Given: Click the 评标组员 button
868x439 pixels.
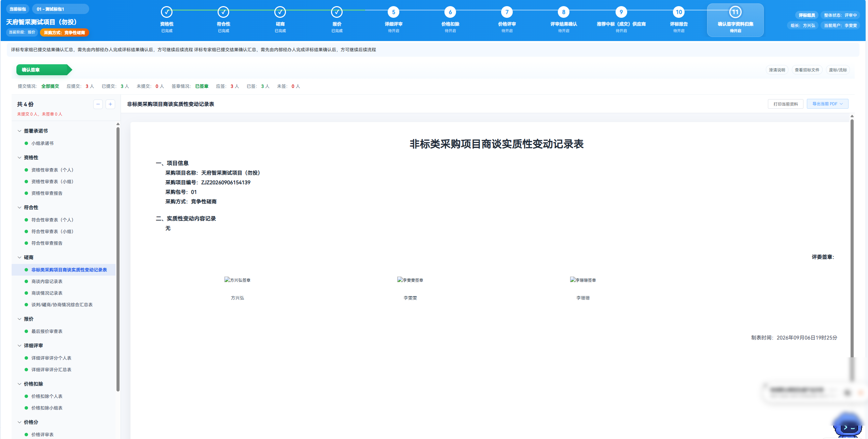Looking at the screenshot, I should tap(807, 15).
